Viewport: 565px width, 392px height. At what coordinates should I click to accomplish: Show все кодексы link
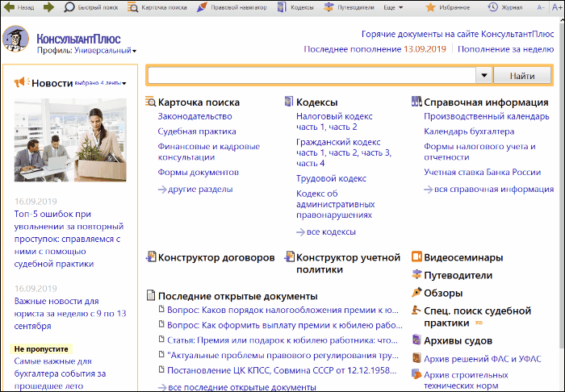[x=326, y=231]
